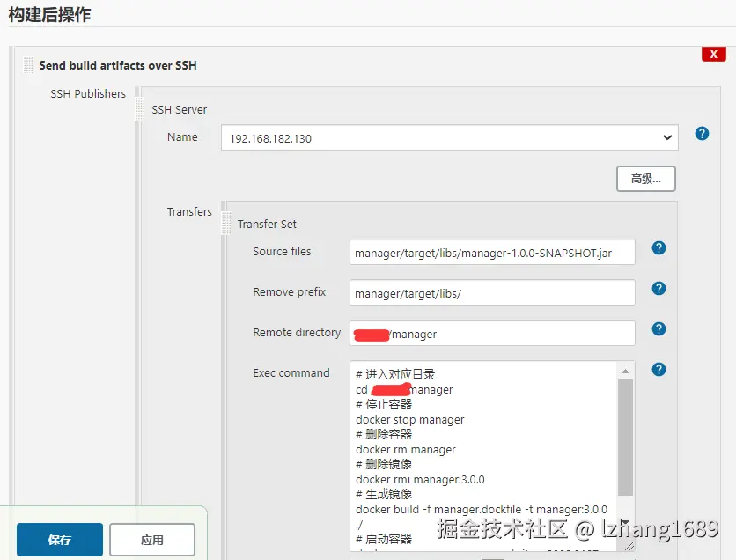Image resolution: width=736 pixels, height=560 pixels.
Task: Click the 应用 apply button
Action: pyautogui.click(x=151, y=540)
